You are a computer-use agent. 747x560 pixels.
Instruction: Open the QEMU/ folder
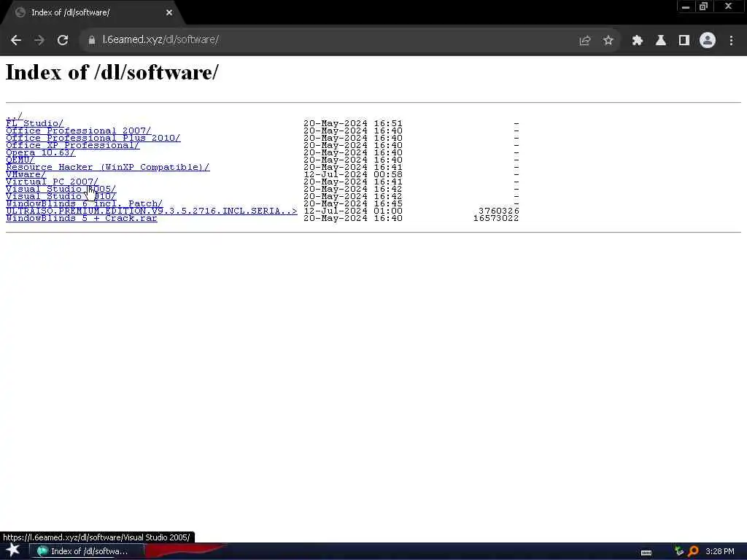pyautogui.click(x=20, y=160)
